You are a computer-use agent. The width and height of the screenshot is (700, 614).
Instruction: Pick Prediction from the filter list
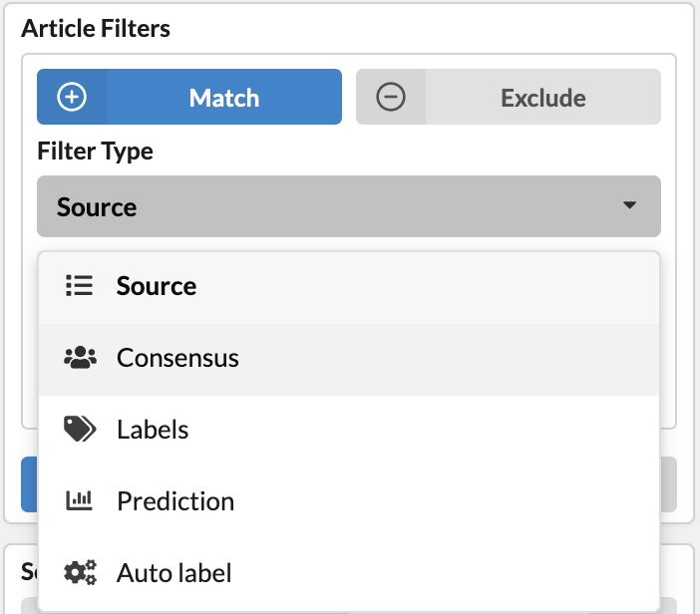tap(349, 503)
